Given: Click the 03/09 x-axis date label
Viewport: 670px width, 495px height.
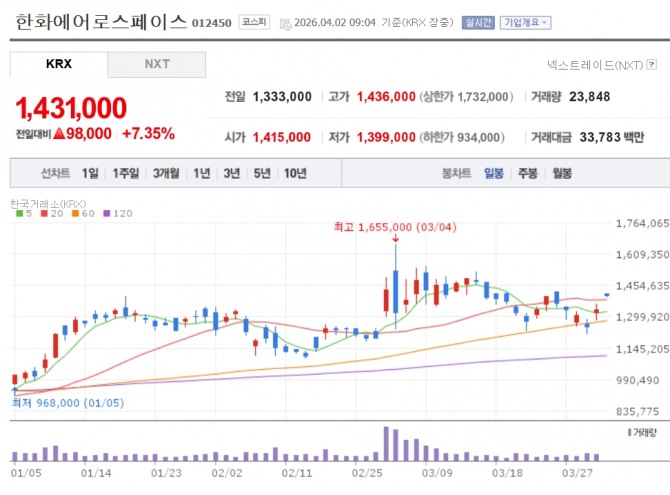Looking at the screenshot, I should tap(437, 473).
